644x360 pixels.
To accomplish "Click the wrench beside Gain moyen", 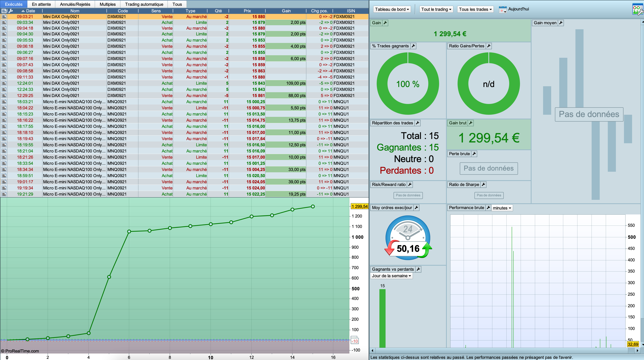I will coord(561,23).
